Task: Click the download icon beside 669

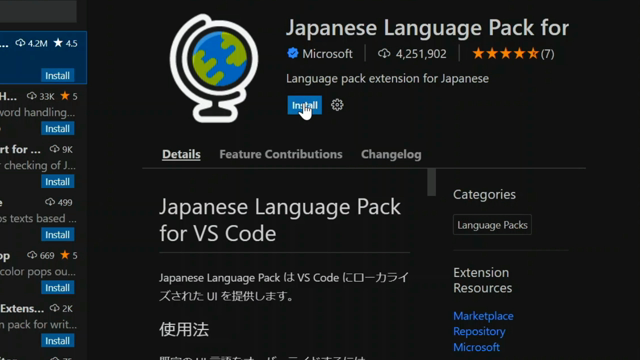Action: [x=32, y=255]
